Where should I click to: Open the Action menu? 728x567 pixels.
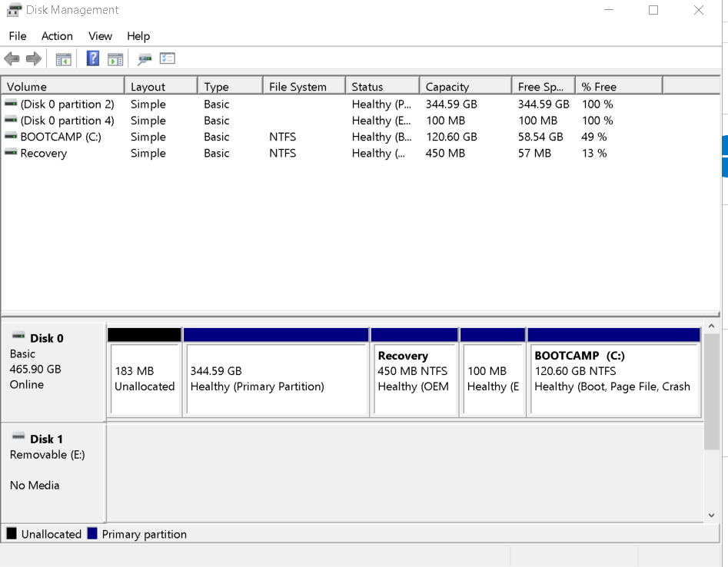57,36
